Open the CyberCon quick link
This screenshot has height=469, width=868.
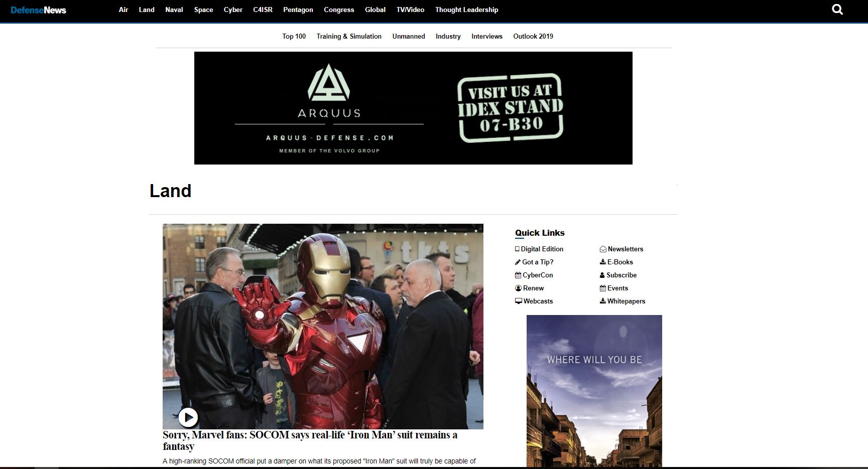point(538,275)
